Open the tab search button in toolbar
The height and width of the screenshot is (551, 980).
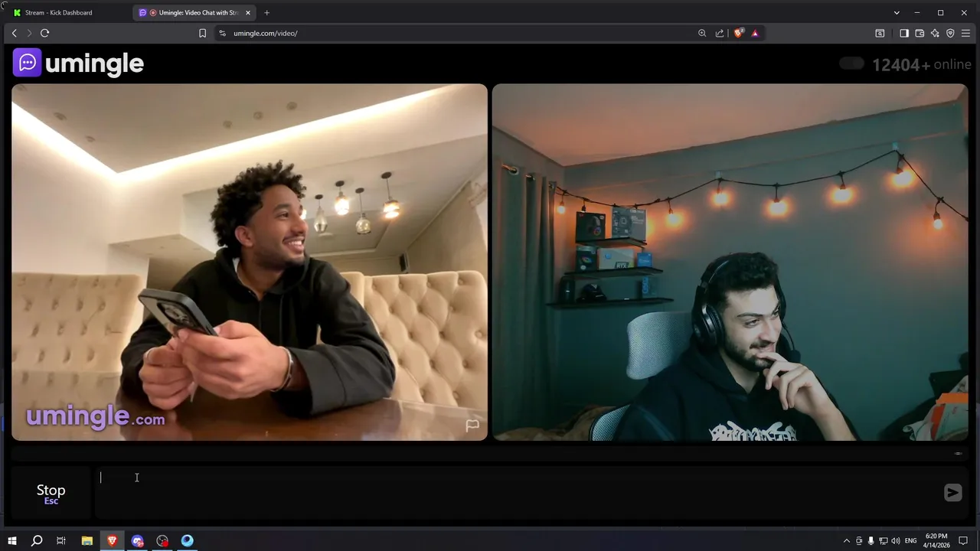coord(880,33)
